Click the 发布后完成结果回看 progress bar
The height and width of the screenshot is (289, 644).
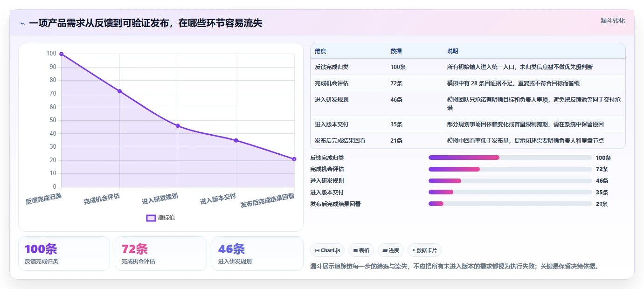pos(510,204)
